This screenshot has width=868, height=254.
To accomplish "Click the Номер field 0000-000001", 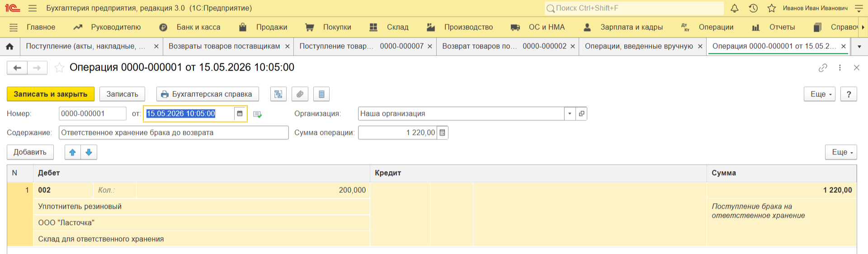I will pyautogui.click(x=93, y=114).
